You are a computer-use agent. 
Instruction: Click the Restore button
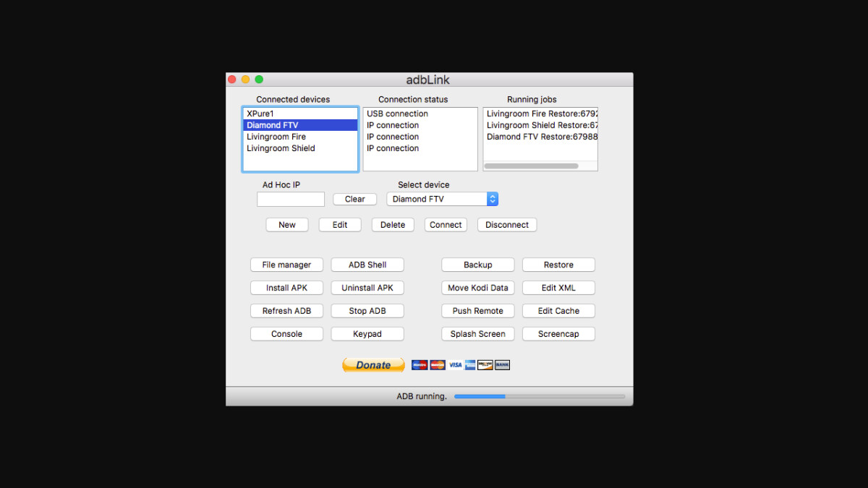point(558,265)
